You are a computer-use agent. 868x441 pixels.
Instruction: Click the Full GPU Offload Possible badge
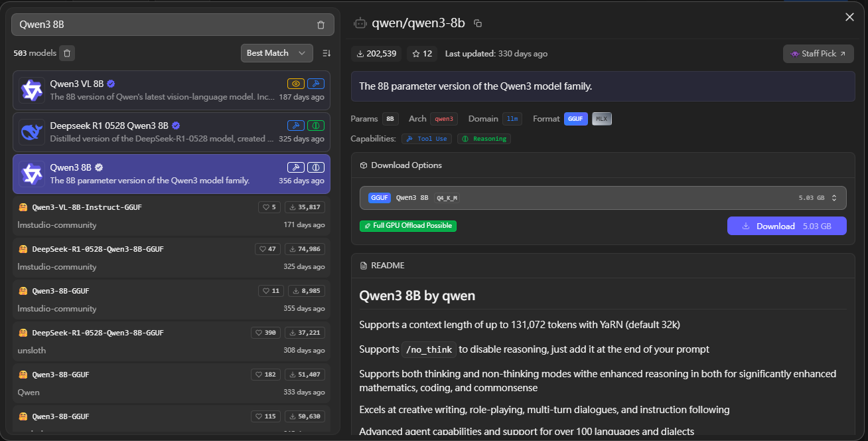point(408,226)
